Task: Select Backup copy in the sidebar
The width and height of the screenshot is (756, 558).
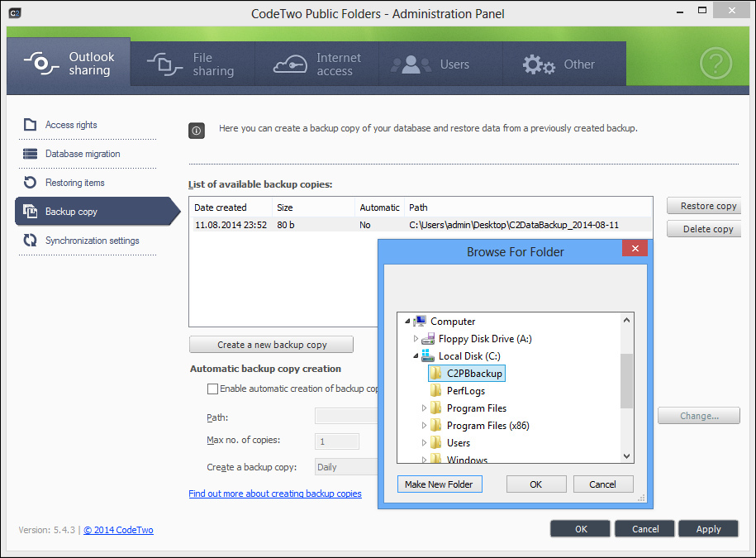Action: pos(97,212)
